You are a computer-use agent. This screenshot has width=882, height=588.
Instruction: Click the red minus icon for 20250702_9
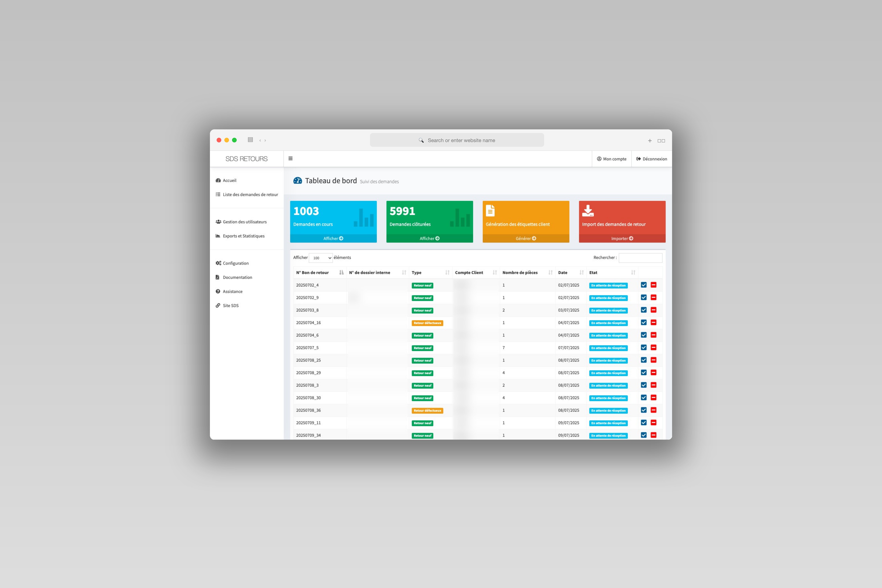653,297
